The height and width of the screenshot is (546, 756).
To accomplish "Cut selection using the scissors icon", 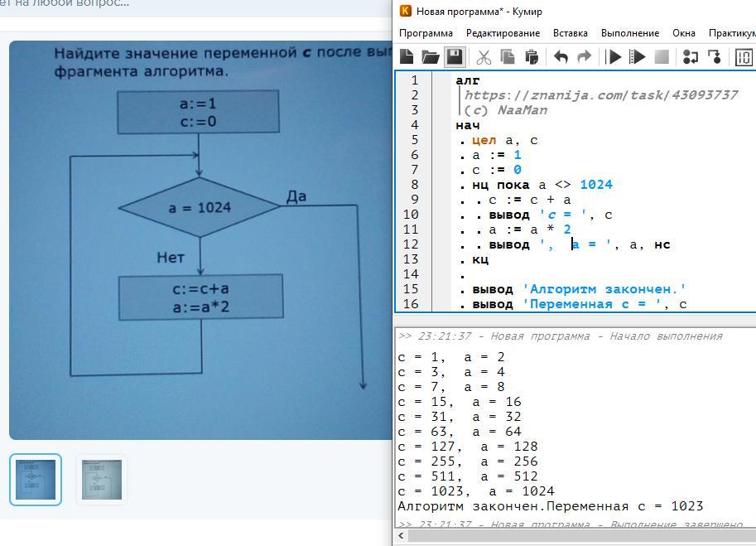I will [483, 57].
